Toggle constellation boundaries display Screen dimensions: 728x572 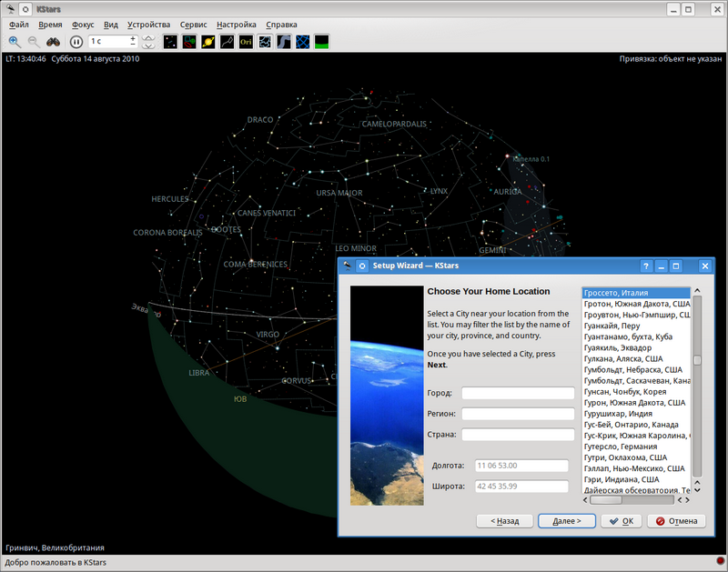[x=265, y=42]
